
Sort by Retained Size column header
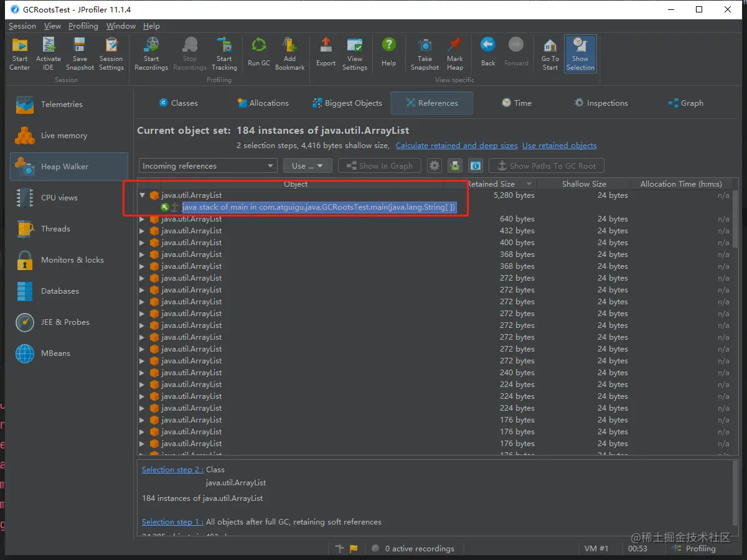coord(491,184)
